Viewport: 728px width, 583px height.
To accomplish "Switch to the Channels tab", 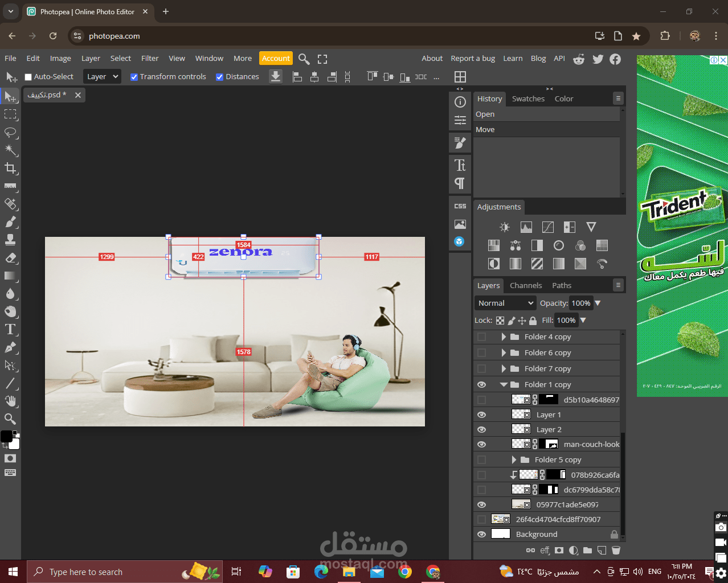I will pyautogui.click(x=525, y=286).
